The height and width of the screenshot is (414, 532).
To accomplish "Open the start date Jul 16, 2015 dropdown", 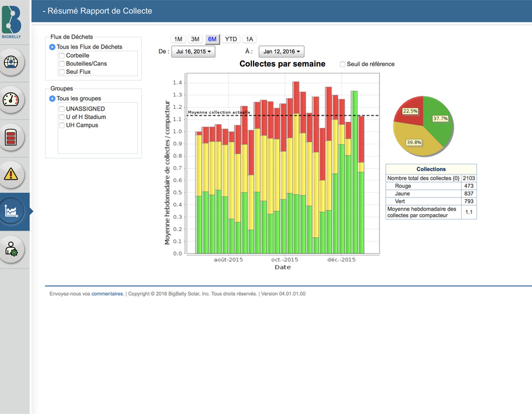I will coord(193,52).
